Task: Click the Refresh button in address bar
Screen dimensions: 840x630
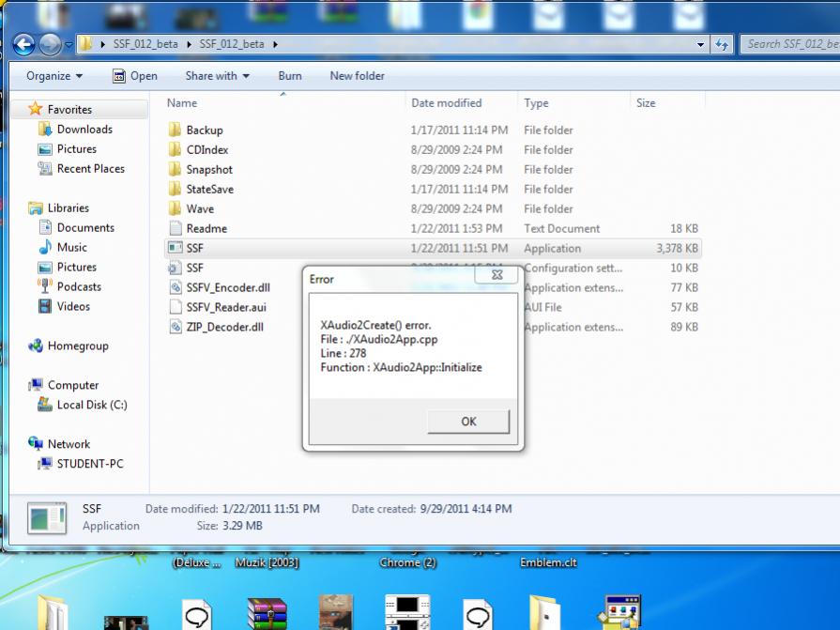Action: pos(722,44)
